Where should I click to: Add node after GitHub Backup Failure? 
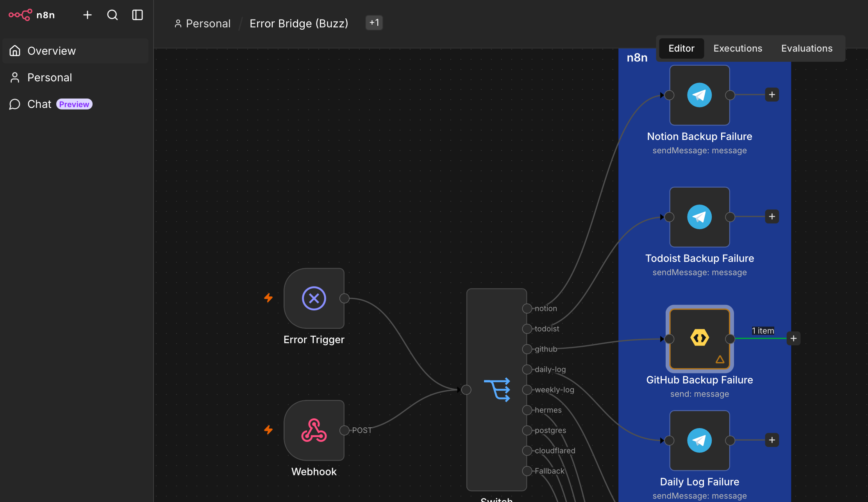click(x=793, y=338)
